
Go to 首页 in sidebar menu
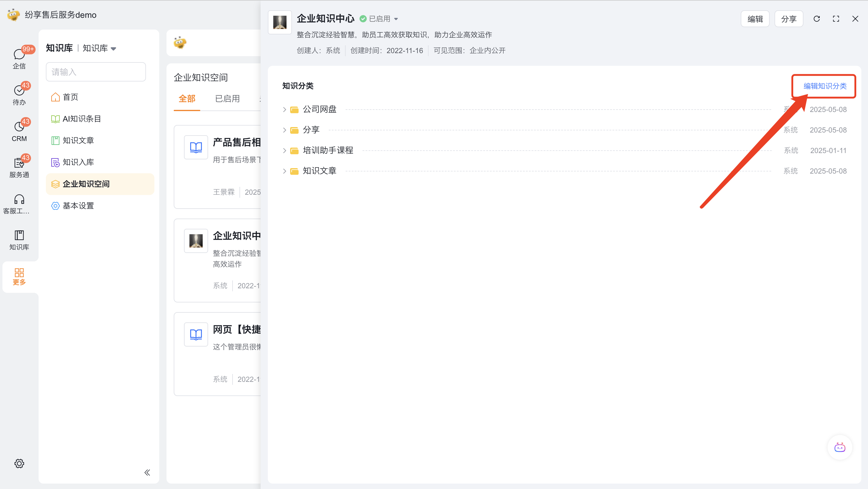click(x=100, y=97)
